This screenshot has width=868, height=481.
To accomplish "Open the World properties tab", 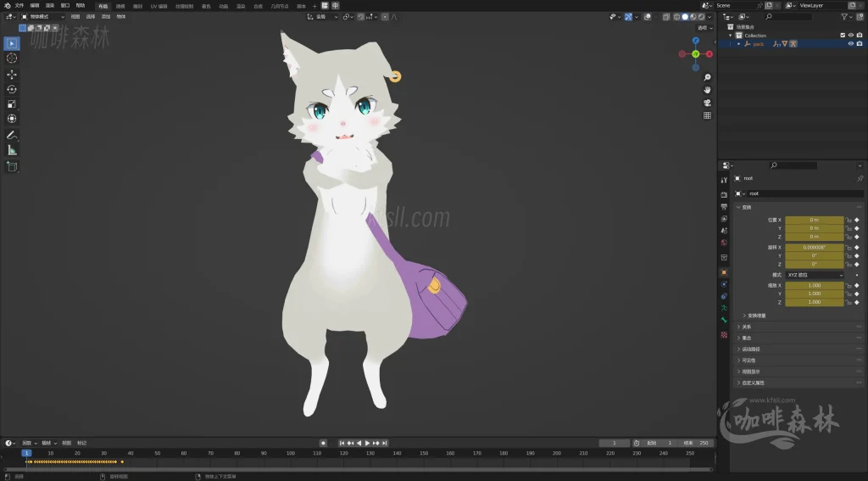I will [724, 243].
